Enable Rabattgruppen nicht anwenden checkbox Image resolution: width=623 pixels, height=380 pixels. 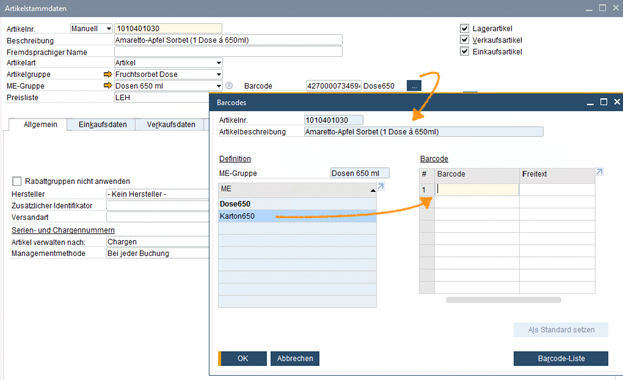tap(17, 181)
